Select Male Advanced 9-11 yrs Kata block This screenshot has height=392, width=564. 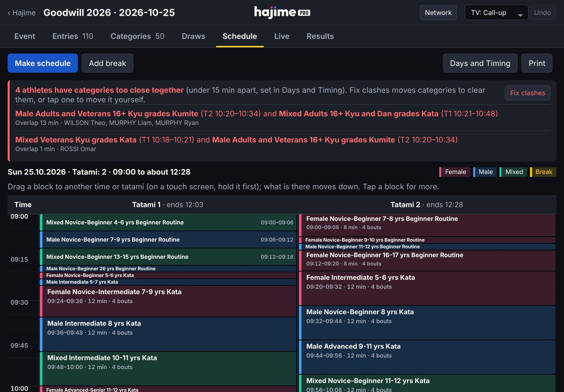pyautogui.click(x=427, y=357)
